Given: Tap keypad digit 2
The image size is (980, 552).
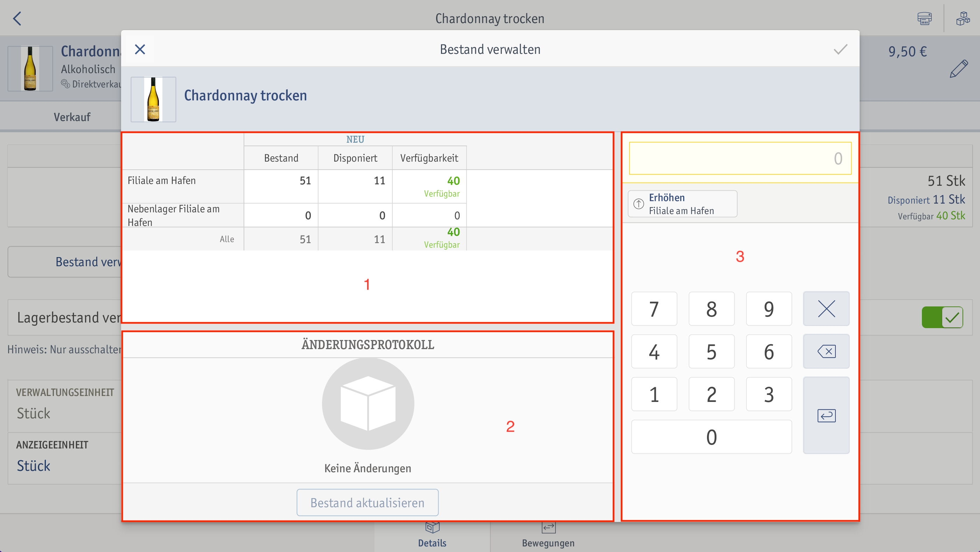Looking at the screenshot, I should (x=712, y=394).
